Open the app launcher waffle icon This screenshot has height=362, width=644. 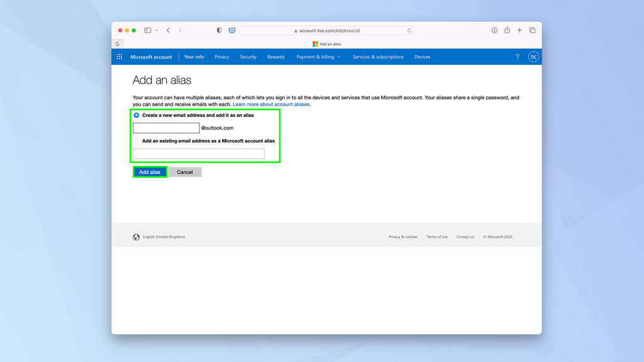point(119,57)
